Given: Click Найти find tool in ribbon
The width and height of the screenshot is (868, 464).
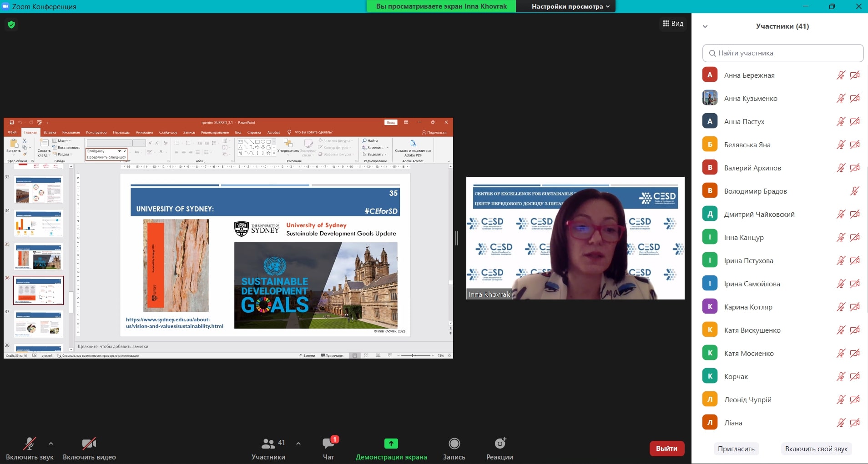Looking at the screenshot, I should pyautogui.click(x=370, y=141).
